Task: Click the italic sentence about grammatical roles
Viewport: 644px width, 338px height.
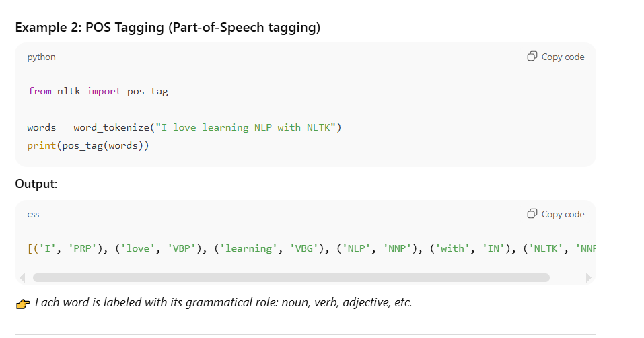Action: 223,303
